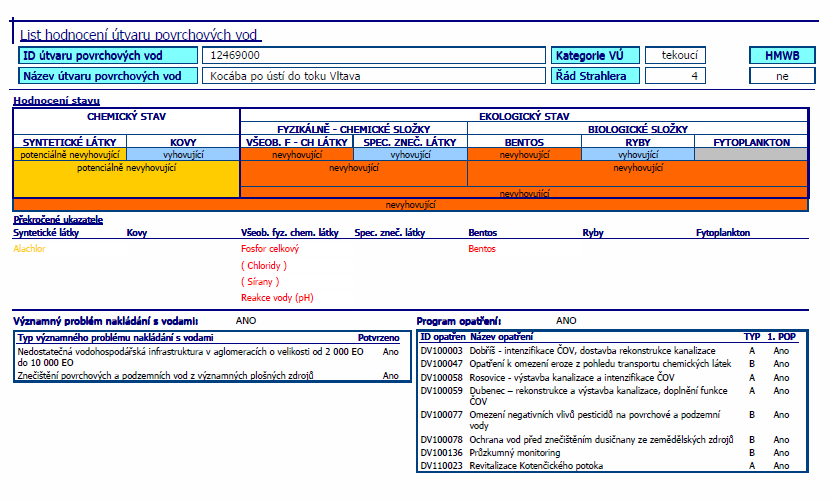Click the 'Typ významného problému nakládání s vodami' header
The image size is (830, 501).
(x=115, y=337)
